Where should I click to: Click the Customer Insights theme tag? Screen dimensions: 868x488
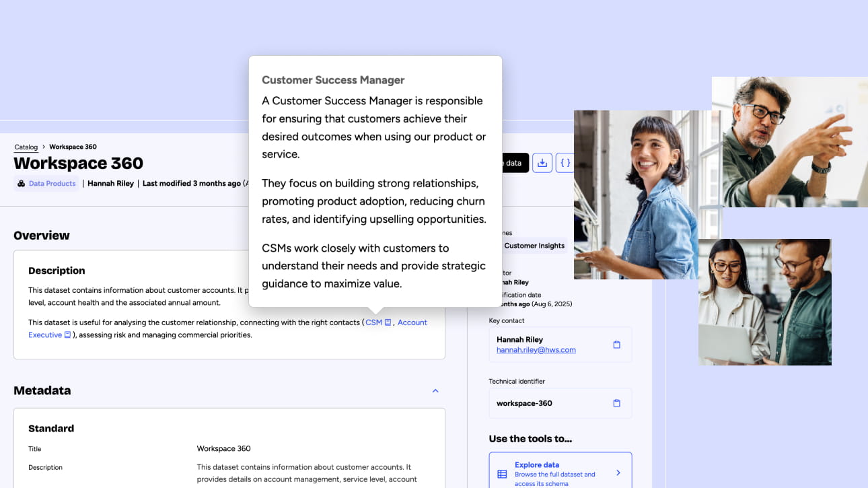click(x=534, y=246)
